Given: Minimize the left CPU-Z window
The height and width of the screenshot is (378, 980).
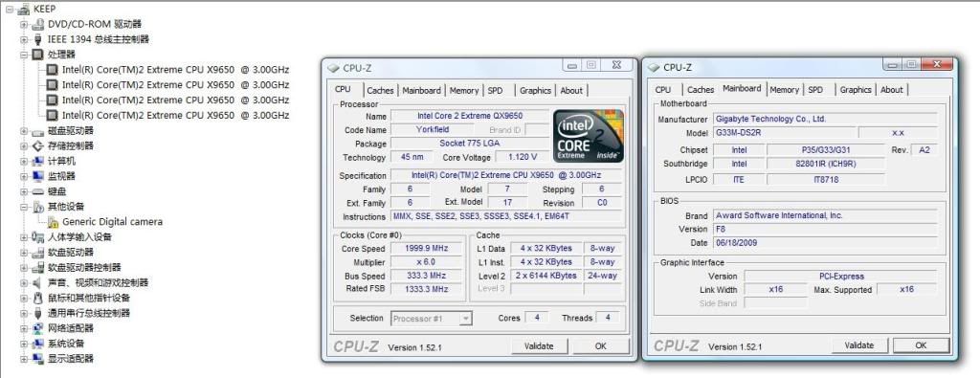Looking at the screenshot, I should point(572,65).
